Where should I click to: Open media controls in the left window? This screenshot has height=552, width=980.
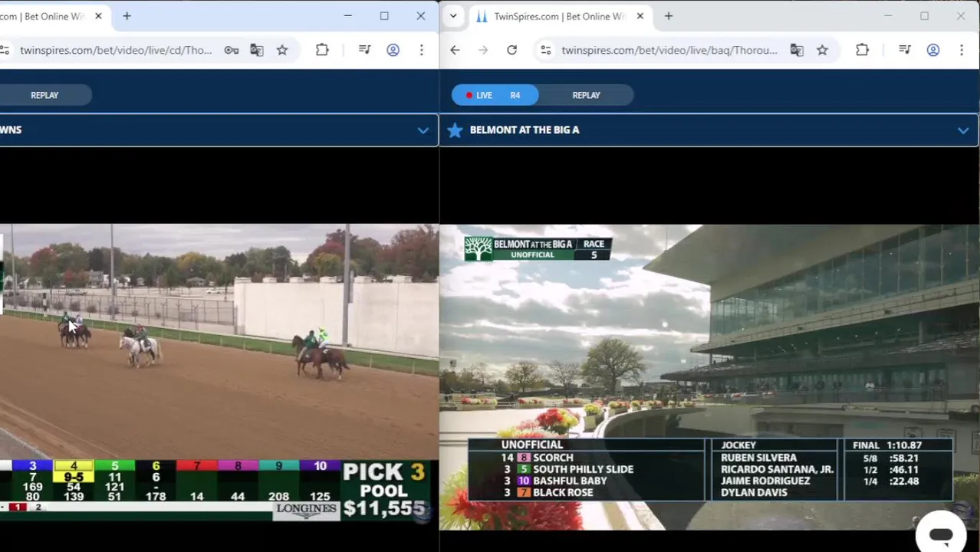(x=364, y=51)
